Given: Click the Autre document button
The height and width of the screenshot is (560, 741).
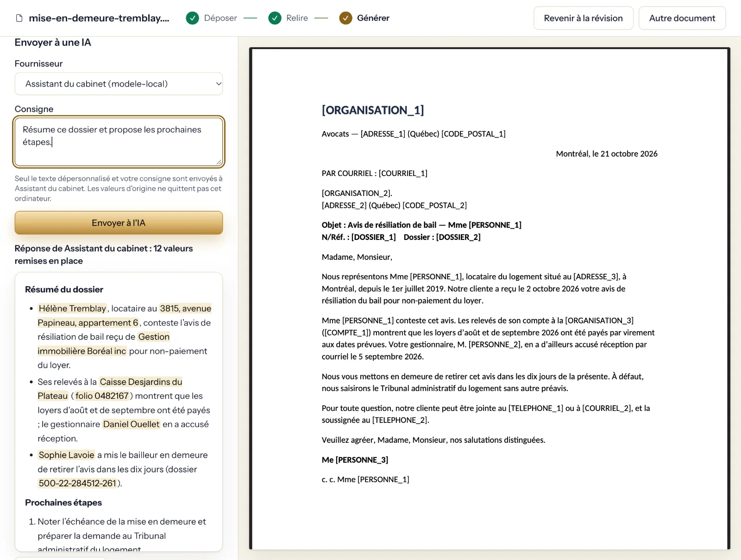Looking at the screenshot, I should (682, 18).
